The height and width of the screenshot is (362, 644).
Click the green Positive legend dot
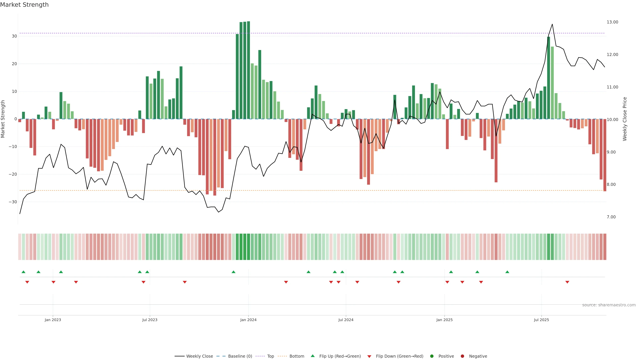(432, 356)
